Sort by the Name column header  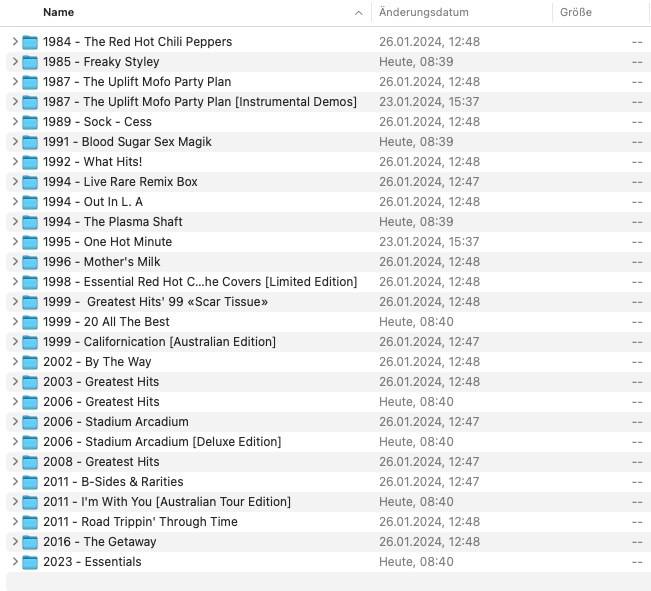[x=59, y=12]
